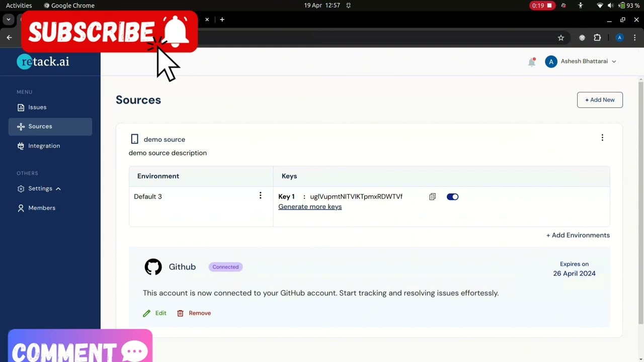The width and height of the screenshot is (644, 362).
Task: Open Chrome extensions puzzle icon
Action: coord(597,38)
